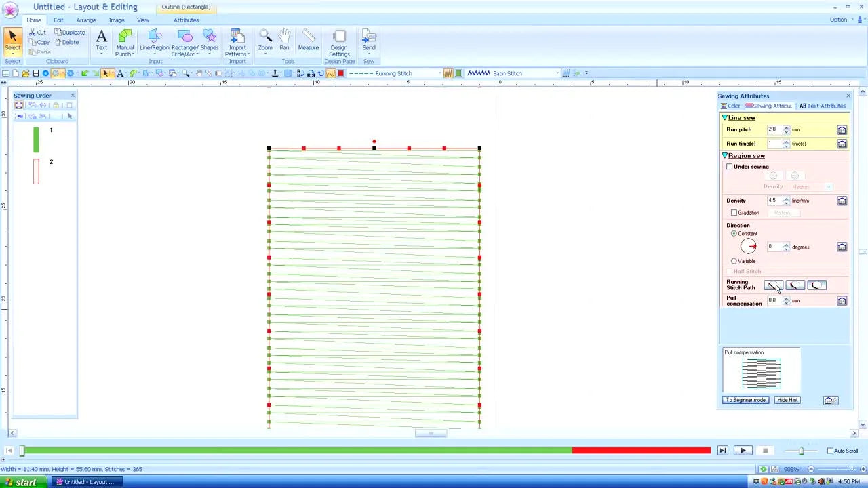The height and width of the screenshot is (488, 868).
Task: Click the To Beginner mode button
Action: [745, 400]
